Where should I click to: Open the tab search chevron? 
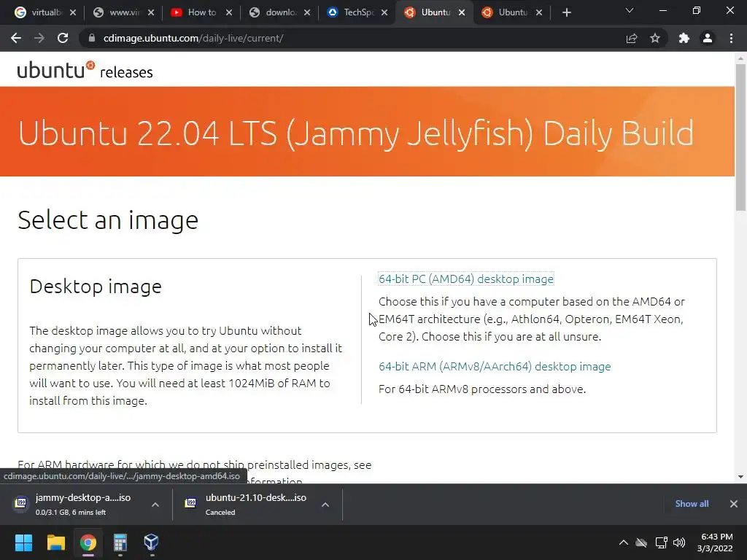point(630,10)
